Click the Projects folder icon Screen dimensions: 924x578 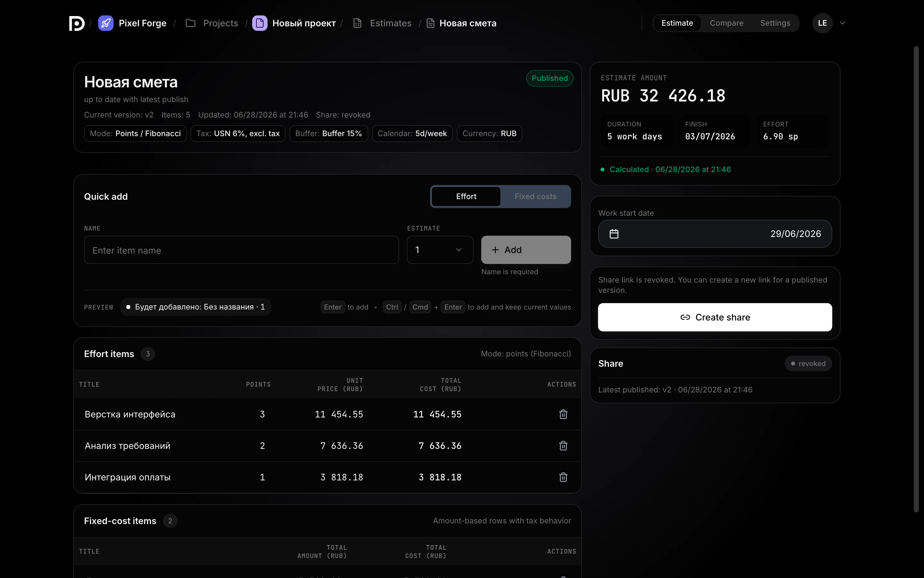pyautogui.click(x=191, y=23)
